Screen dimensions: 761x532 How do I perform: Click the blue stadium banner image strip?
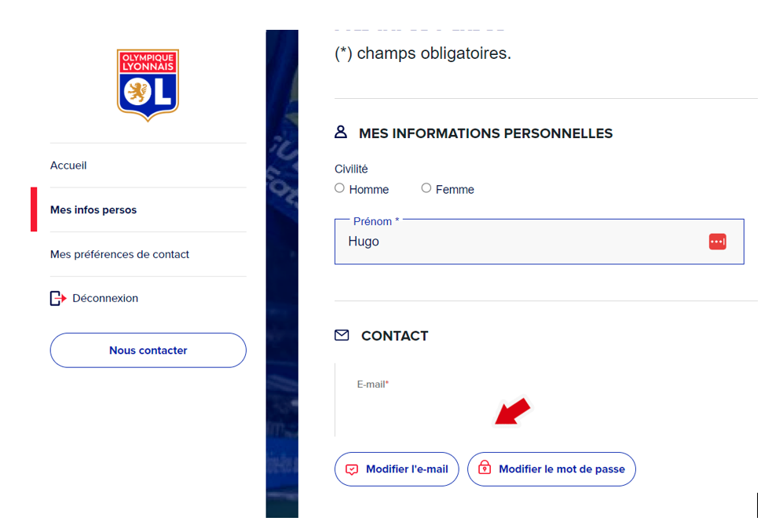[282, 274]
